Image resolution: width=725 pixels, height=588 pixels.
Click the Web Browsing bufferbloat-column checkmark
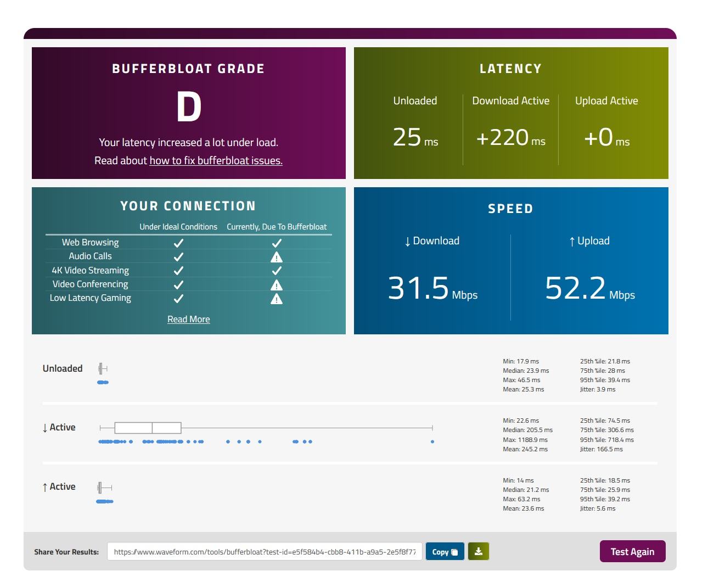click(x=277, y=243)
